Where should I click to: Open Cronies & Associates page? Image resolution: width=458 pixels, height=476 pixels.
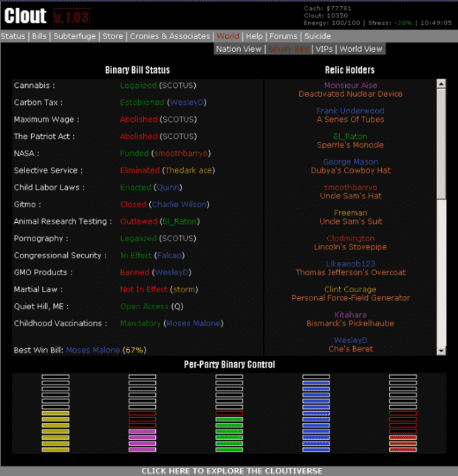click(169, 36)
